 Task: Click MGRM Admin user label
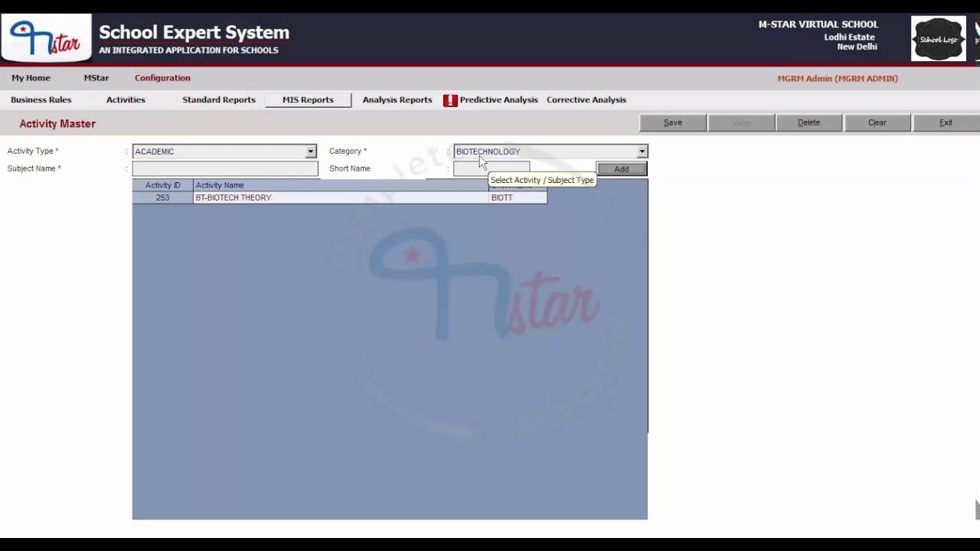point(838,78)
